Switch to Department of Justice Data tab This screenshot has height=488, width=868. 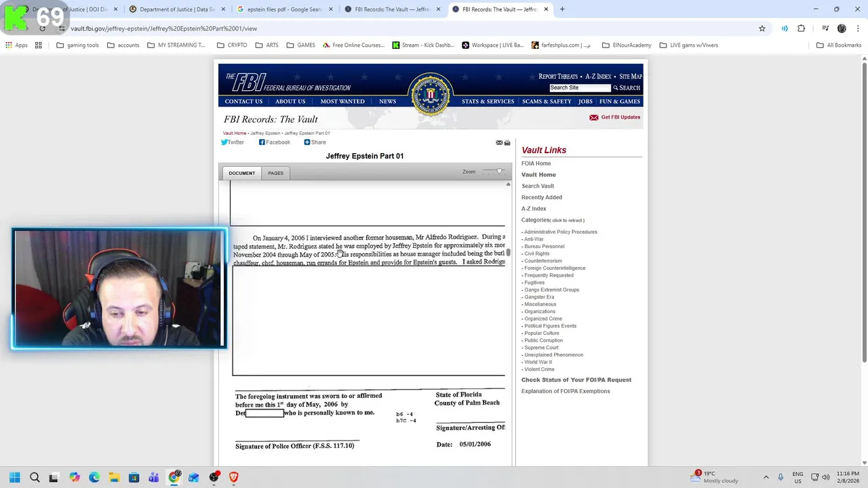pyautogui.click(x=176, y=9)
